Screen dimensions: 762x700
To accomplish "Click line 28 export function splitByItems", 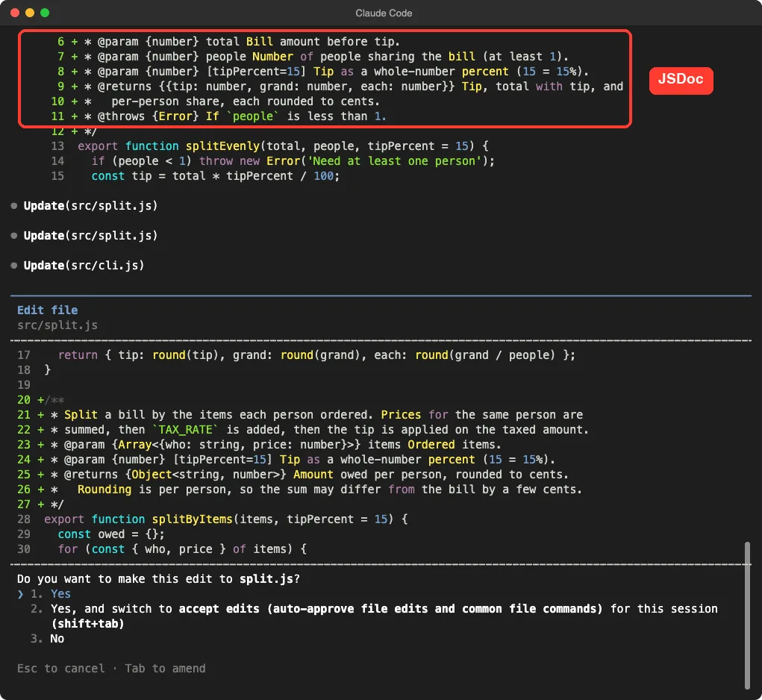I will click(225, 519).
